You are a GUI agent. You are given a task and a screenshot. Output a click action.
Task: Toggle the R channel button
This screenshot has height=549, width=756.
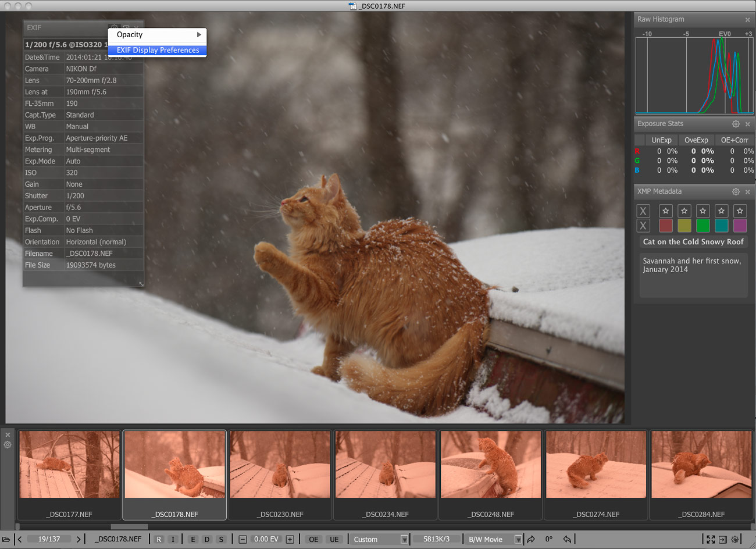pyautogui.click(x=159, y=539)
